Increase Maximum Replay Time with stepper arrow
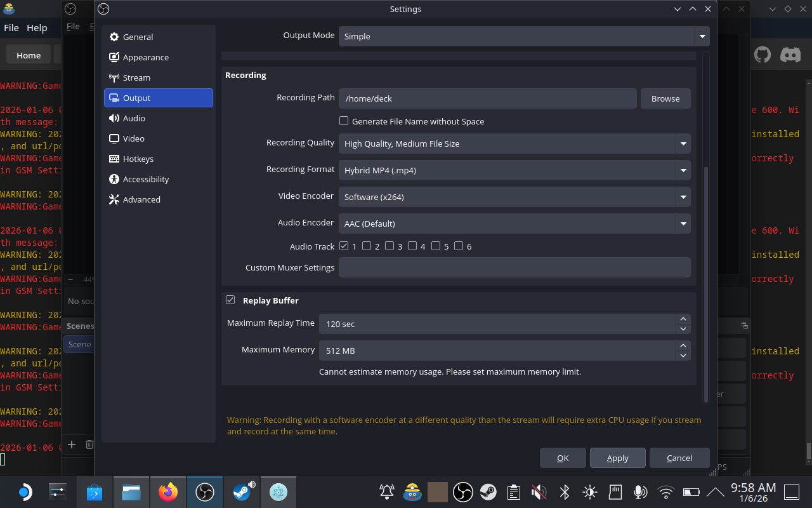The image size is (812, 508). (683, 319)
